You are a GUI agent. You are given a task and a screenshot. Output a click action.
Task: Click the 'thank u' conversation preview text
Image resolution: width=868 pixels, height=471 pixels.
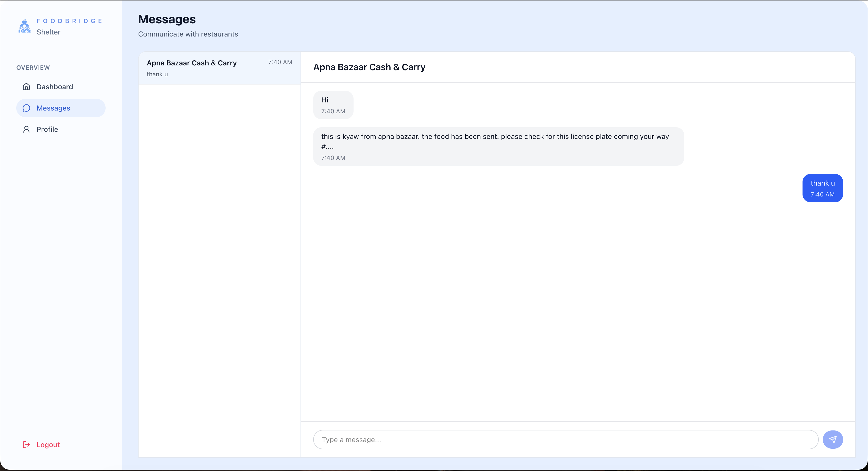[x=157, y=75]
